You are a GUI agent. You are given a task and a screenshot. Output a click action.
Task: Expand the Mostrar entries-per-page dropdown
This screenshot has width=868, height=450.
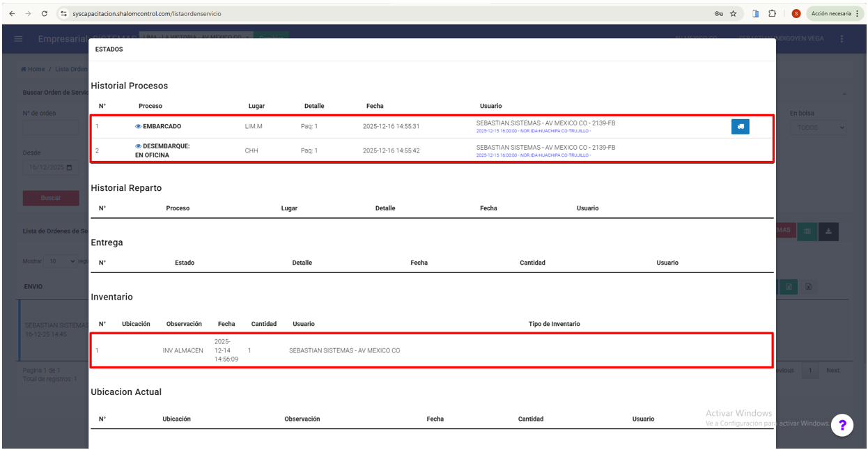61,261
